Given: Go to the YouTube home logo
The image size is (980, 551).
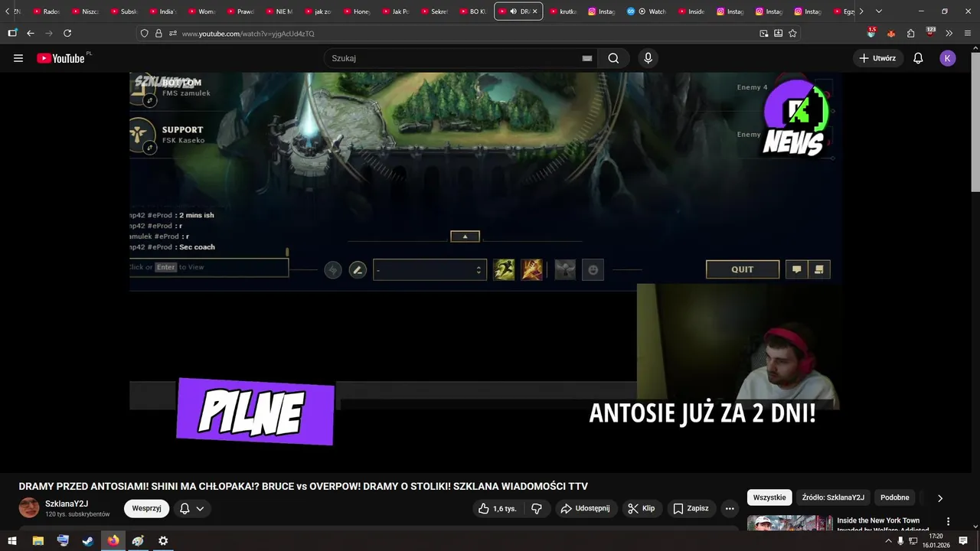Looking at the screenshot, I should tap(60, 58).
